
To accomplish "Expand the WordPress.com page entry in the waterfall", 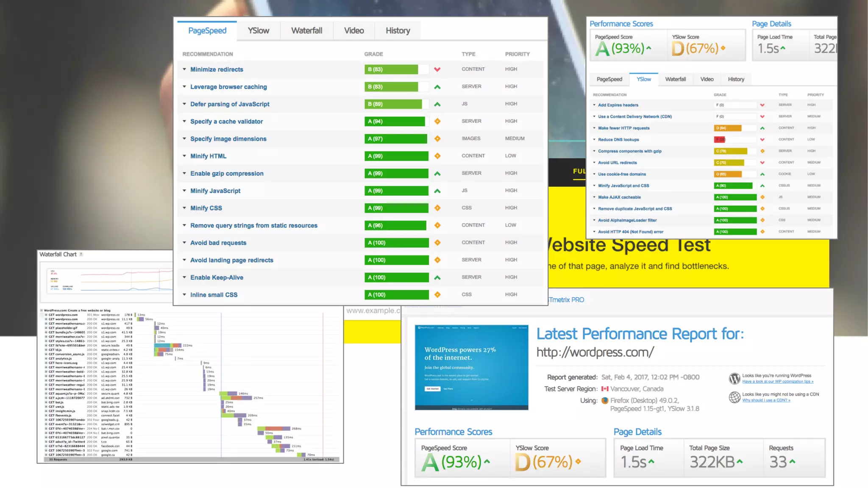I will pos(42,310).
